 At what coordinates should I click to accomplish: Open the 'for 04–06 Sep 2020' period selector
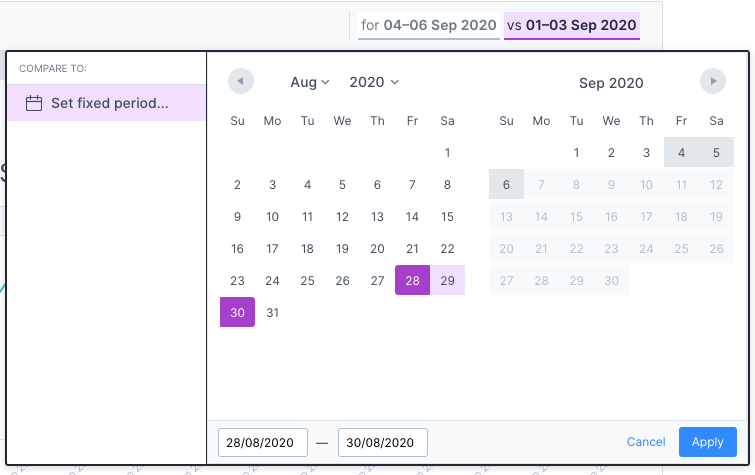pyautogui.click(x=428, y=25)
